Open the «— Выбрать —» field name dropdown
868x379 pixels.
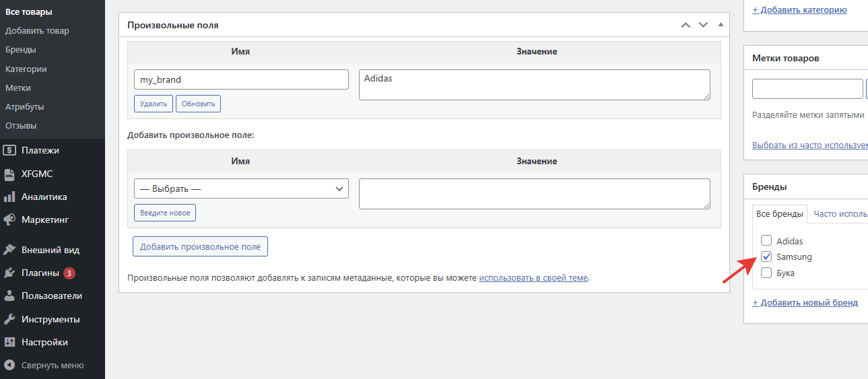click(241, 189)
